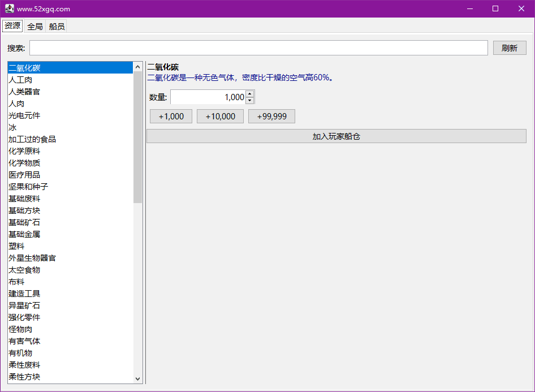Add +1,000 to the quantity
The width and height of the screenshot is (535, 392).
coord(171,117)
